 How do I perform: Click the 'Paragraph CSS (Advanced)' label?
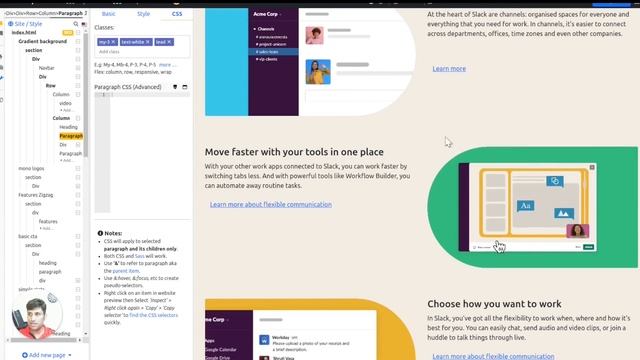[128, 87]
